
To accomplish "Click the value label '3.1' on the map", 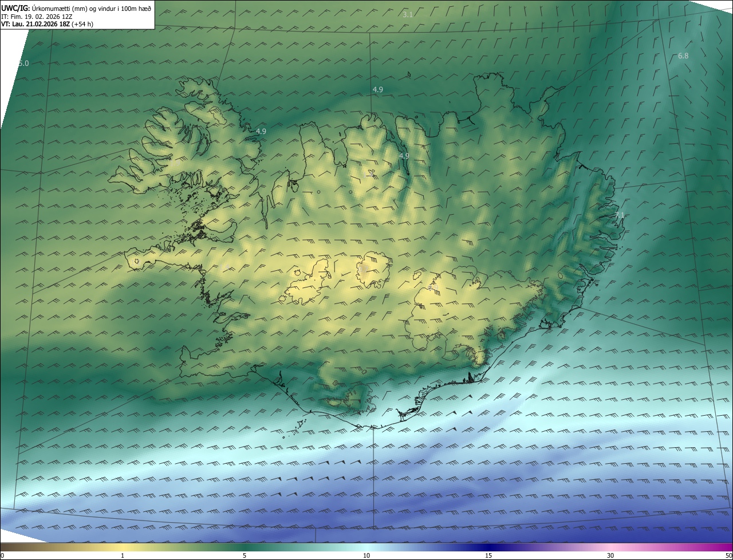I will (x=408, y=14).
